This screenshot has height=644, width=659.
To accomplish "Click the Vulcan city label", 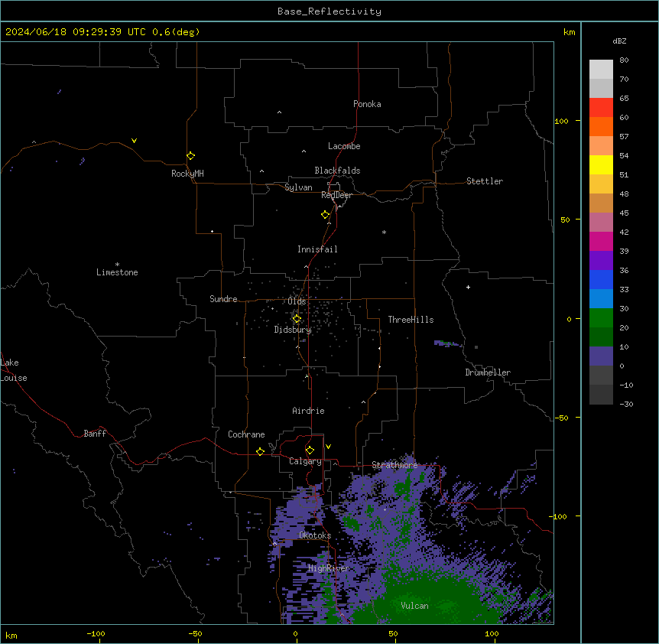I will pos(414,606).
